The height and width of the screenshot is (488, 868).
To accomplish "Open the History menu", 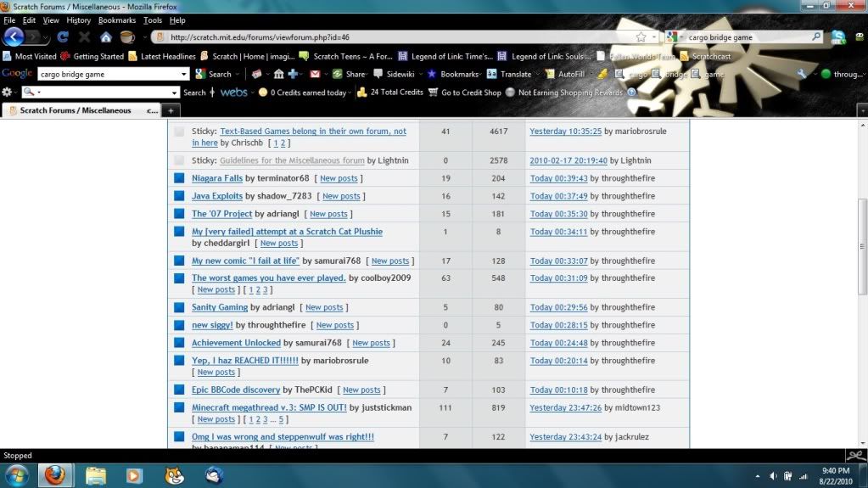I will 78,20.
